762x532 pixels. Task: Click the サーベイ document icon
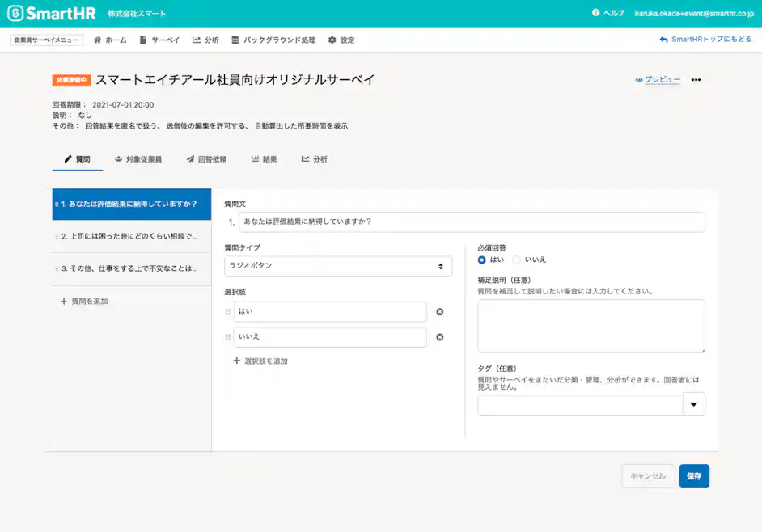142,39
